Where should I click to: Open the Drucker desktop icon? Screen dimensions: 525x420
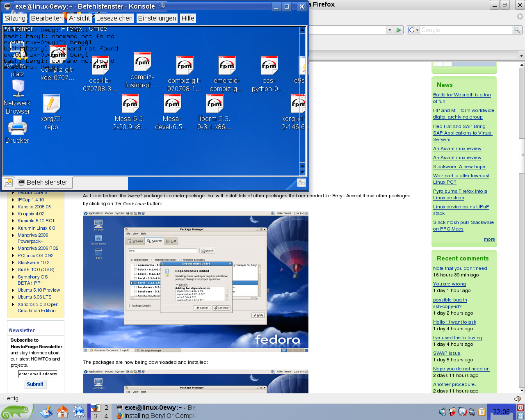point(17,130)
